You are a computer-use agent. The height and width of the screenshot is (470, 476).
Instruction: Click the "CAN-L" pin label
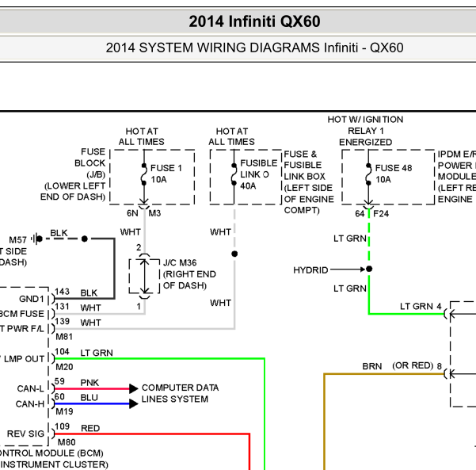(x=31, y=388)
